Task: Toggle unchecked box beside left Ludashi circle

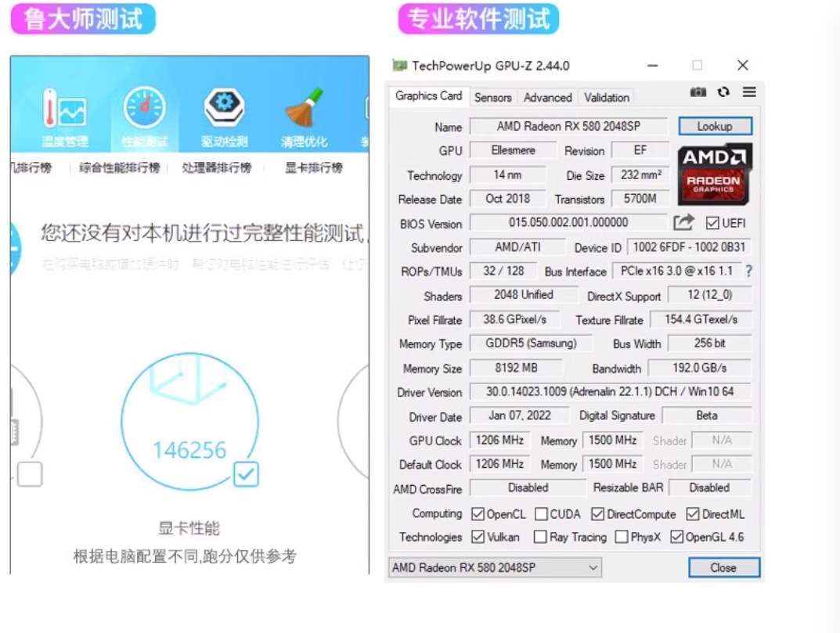Action: [30, 474]
